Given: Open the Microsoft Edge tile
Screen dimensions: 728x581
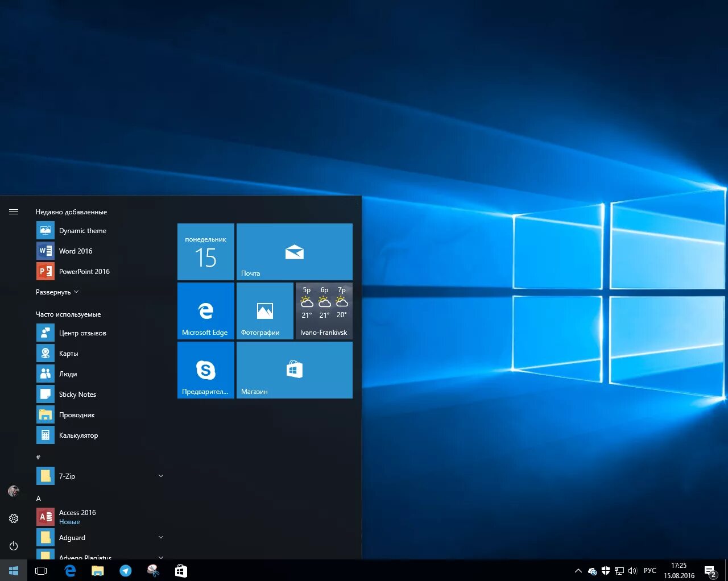Looking at the screenshot, I should [206, 311].
